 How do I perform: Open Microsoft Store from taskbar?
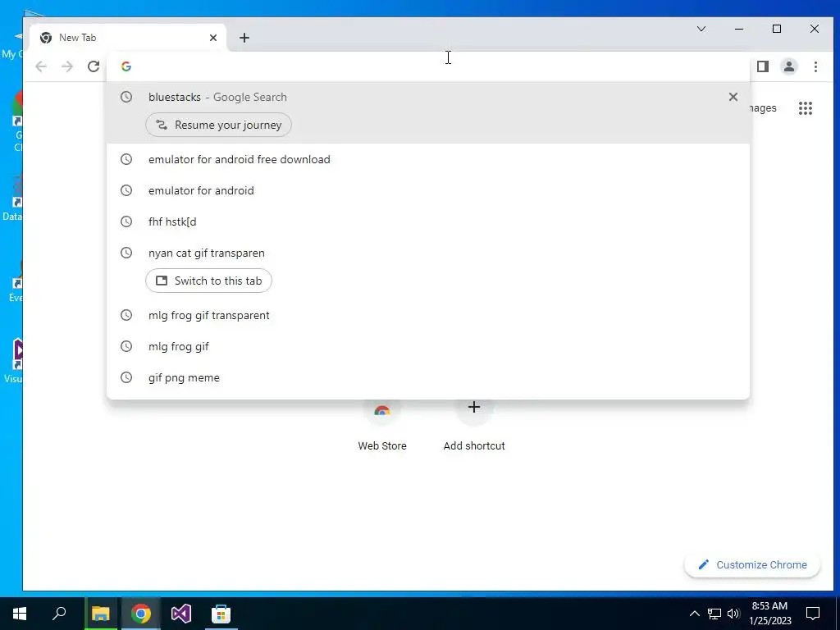[x=221, y=614]
